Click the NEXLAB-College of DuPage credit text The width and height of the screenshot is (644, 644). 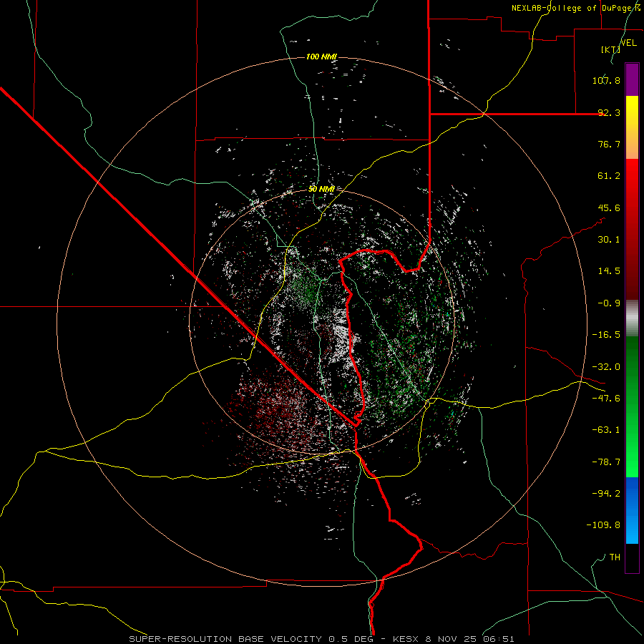point(575,8)
